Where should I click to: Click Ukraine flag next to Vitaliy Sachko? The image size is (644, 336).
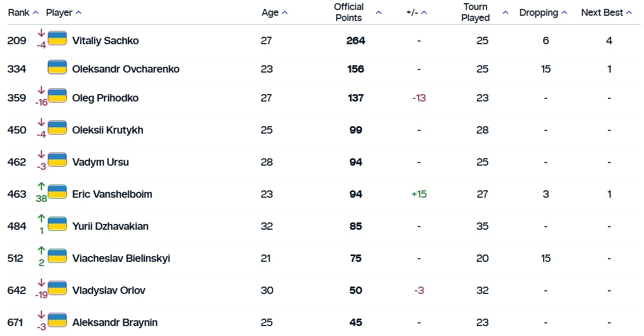click(57, 38)
